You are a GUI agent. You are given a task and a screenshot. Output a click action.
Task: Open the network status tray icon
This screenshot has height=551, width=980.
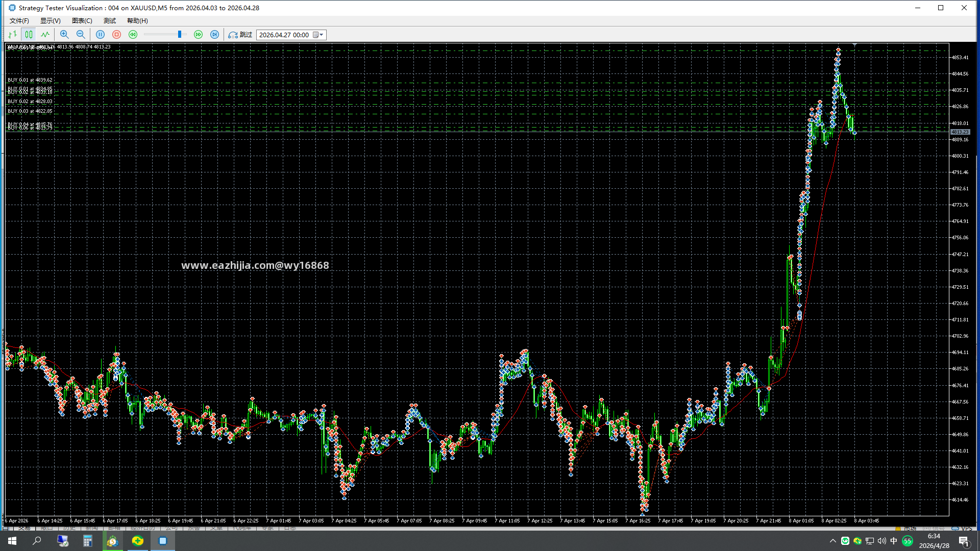click(x=870, y=541)
